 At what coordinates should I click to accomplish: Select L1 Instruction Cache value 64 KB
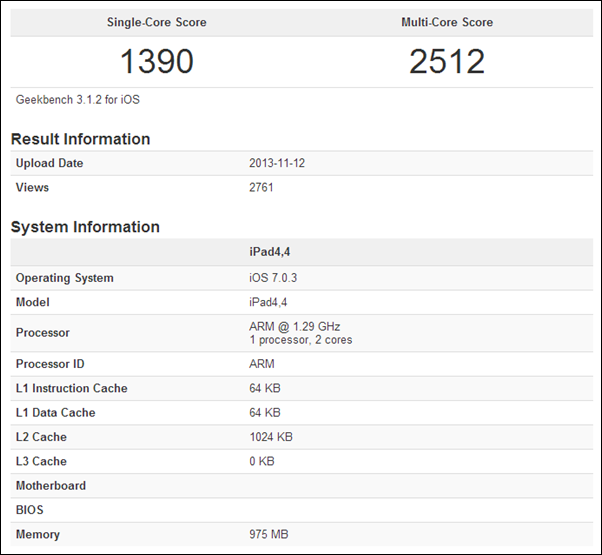point(265,388)
